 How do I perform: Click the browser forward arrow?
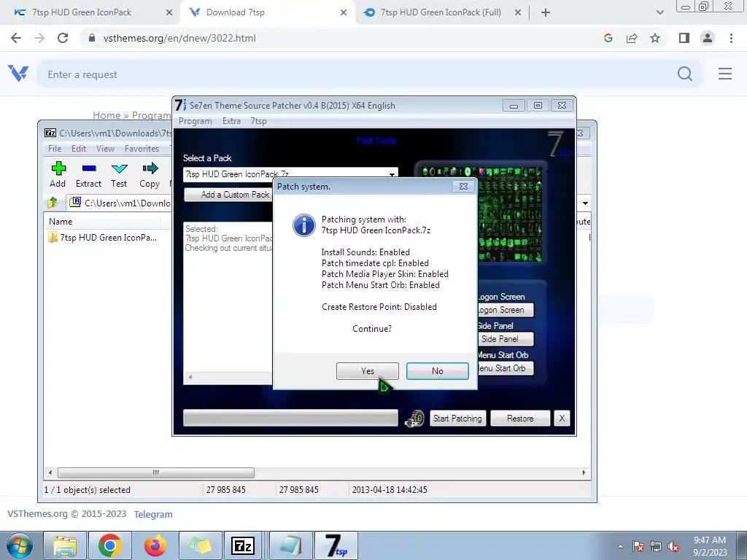tap(39, 38)
